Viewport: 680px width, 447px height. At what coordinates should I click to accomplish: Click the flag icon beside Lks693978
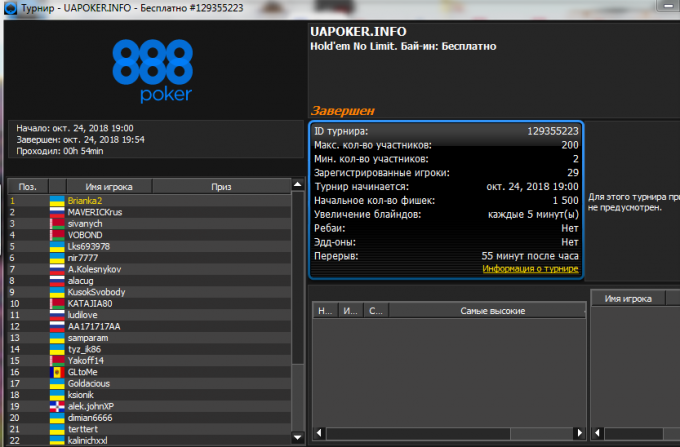coord(57,246)
